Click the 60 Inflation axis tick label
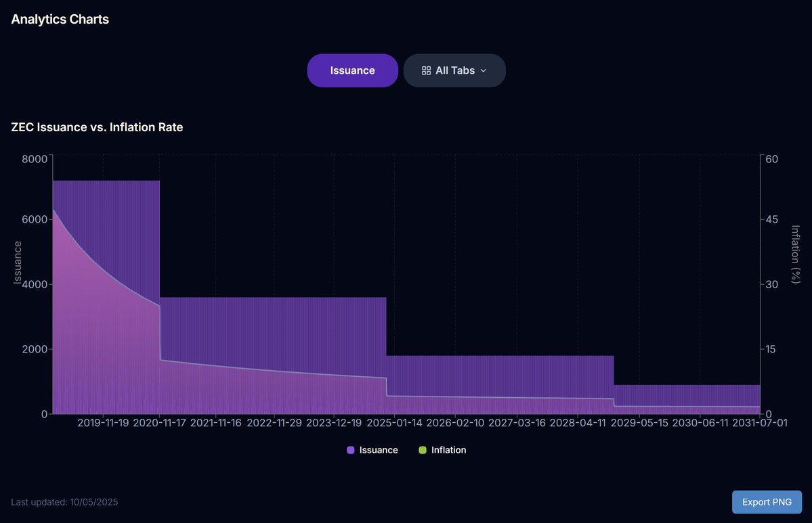This screenshot has height=523, width=812. 771,159
